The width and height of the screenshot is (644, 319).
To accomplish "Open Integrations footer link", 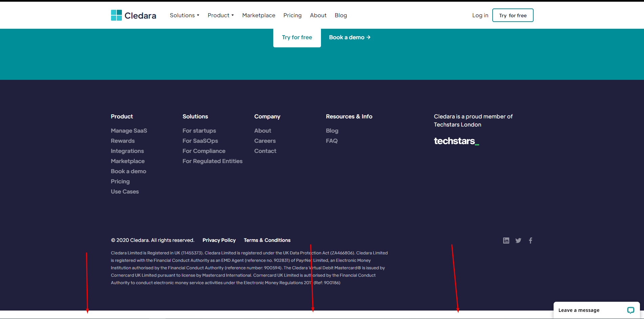I will click(x=127, y=151).
